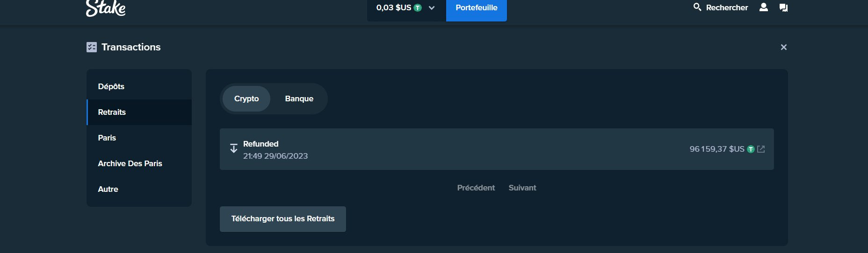Screen dimensions: 868x253
Task: Click Télécharger tous les Retraits button
Action: click(283, 219)
